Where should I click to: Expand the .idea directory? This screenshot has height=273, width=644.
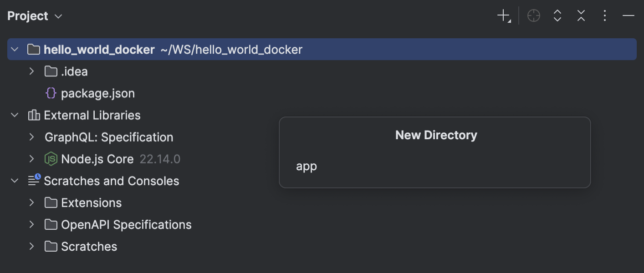coord(31,71)
